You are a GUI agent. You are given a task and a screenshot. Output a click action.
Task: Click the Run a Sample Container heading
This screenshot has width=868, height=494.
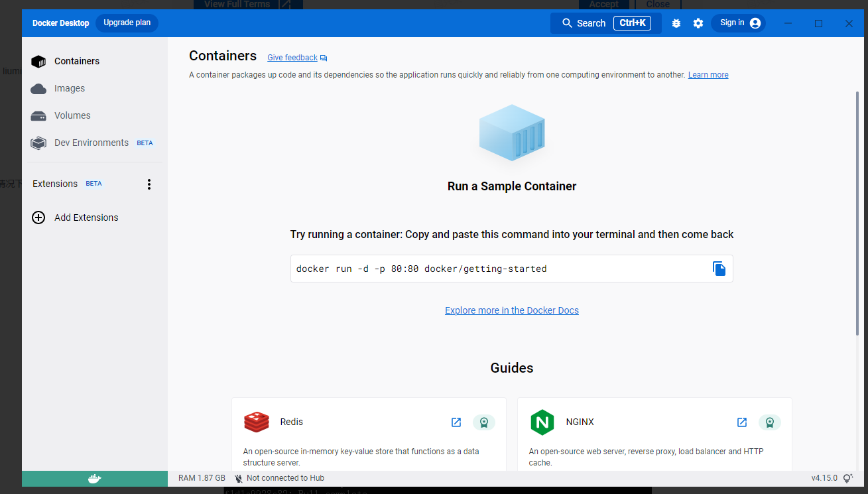(512, 186)
